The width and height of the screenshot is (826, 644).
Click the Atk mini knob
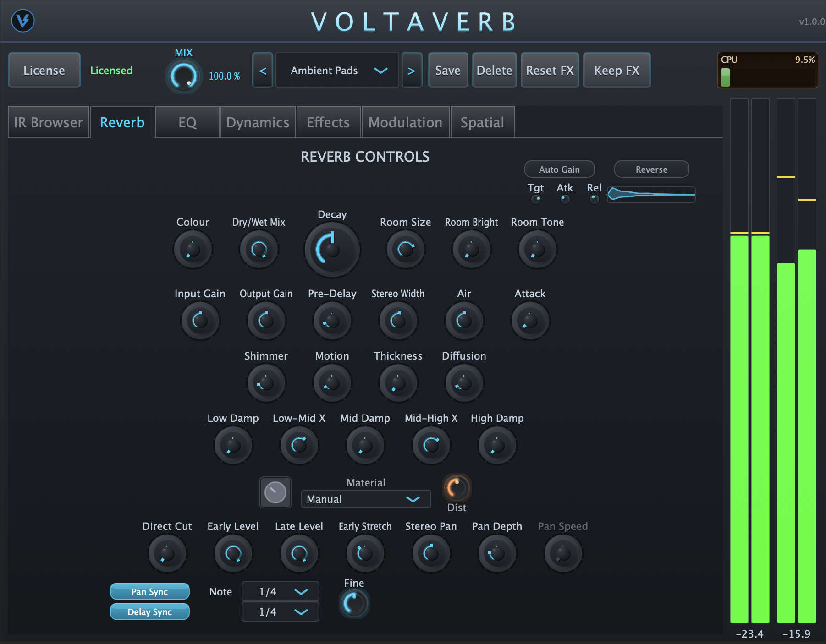[565, 199]
